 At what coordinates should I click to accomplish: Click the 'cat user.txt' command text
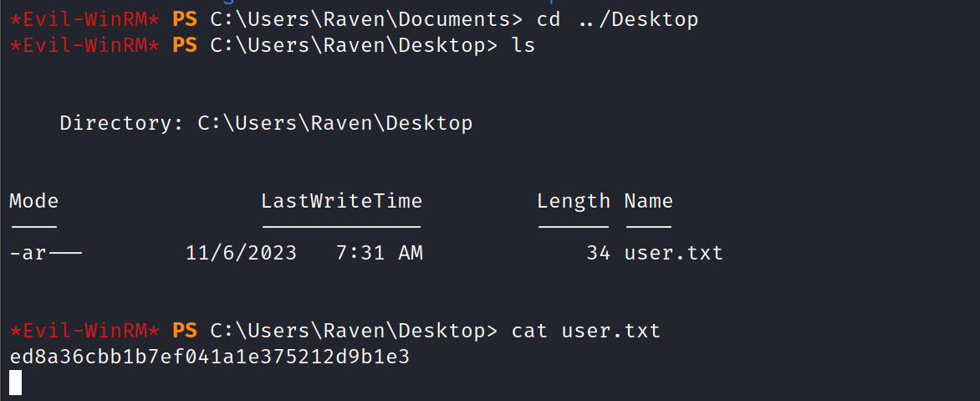coord(585,331)
